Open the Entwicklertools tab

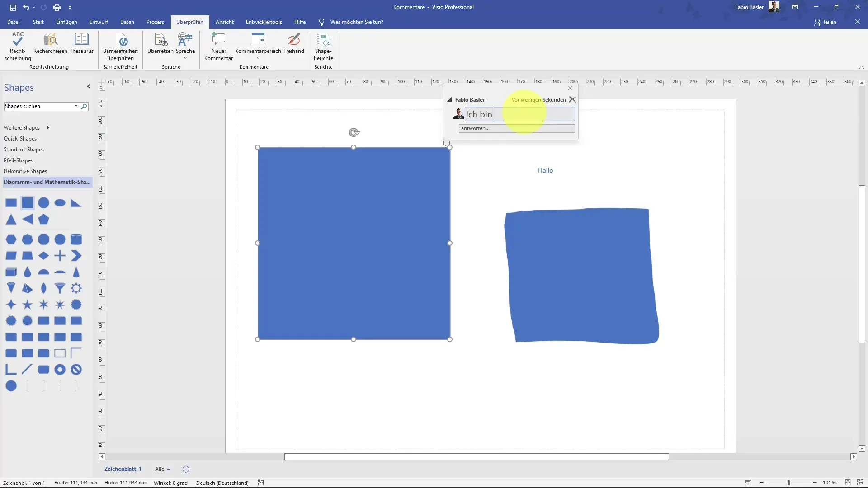point(264,22)
